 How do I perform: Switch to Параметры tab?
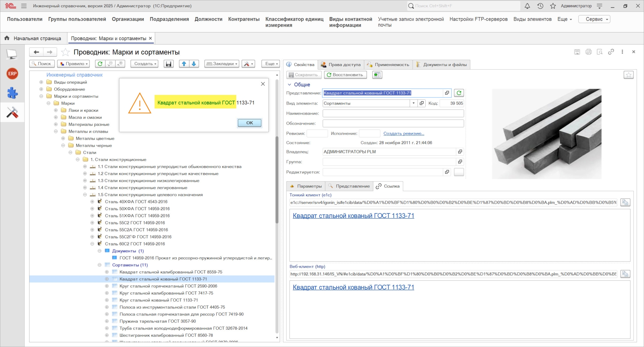[x=306, y=186]
